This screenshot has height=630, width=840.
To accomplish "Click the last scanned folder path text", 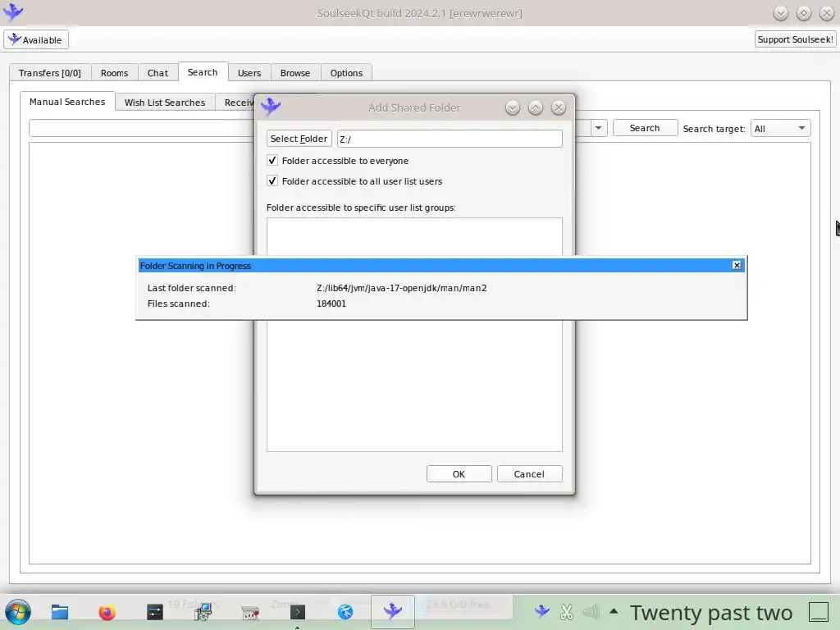I will 402,288.
